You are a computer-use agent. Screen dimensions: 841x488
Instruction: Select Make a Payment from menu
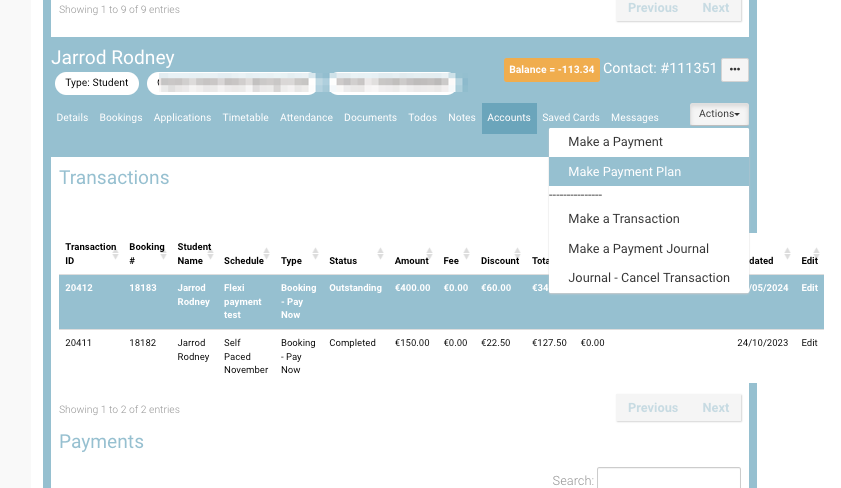pyautogui.click(x=615, y=142)
